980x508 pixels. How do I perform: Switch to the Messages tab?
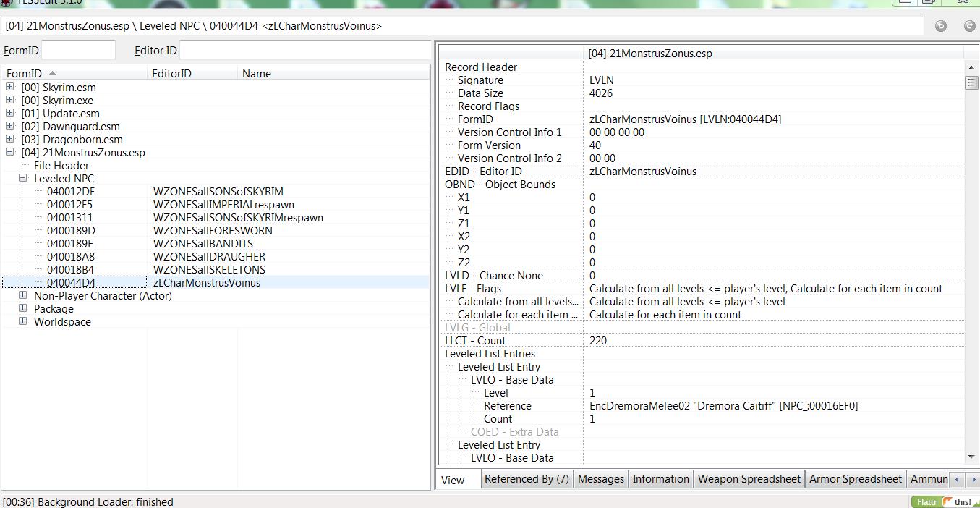pyautogui.click(x=600, y=479)
